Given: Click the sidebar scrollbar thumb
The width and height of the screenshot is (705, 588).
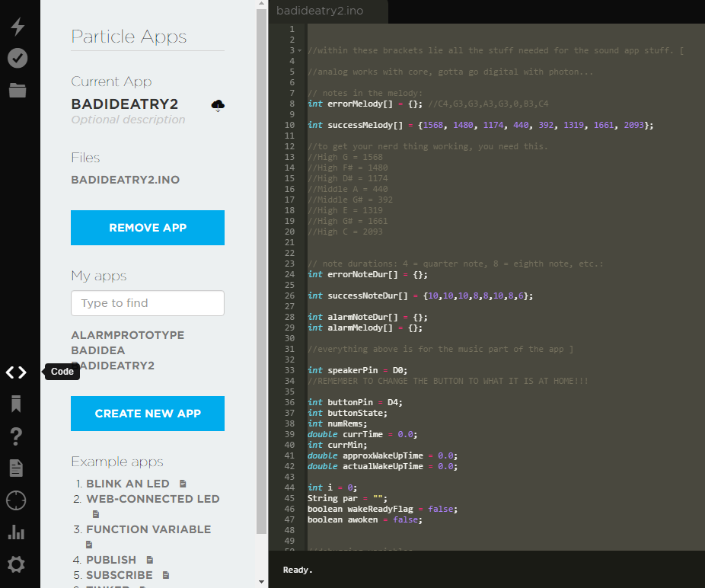Looking at the screenshot, I should point(262,271).
